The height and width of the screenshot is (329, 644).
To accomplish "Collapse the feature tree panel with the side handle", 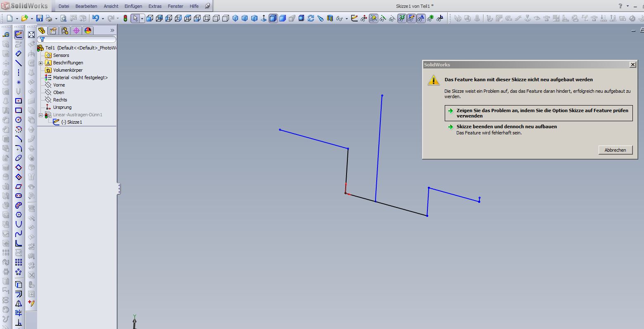I will pyautogui.click(x=119, y=189).
